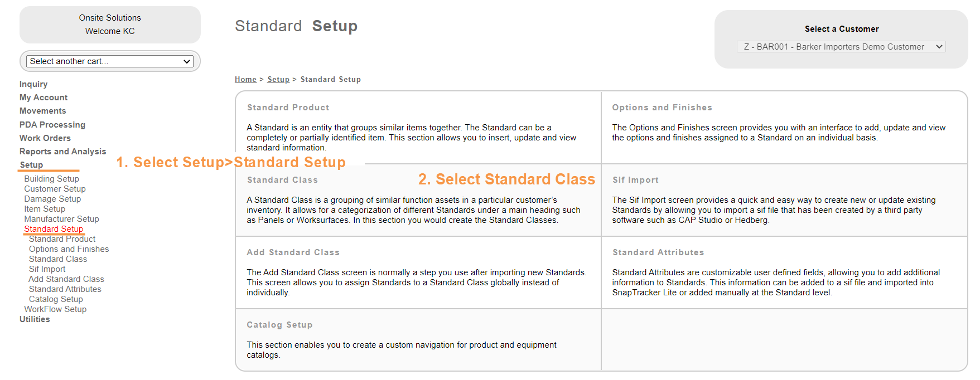
Task: Open Manufacturer Setup sidebar item
Action: pos(61,219)
